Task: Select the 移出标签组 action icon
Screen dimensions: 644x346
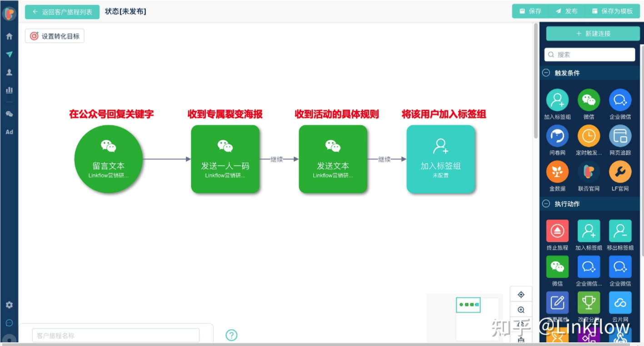Action: point(620,231)
